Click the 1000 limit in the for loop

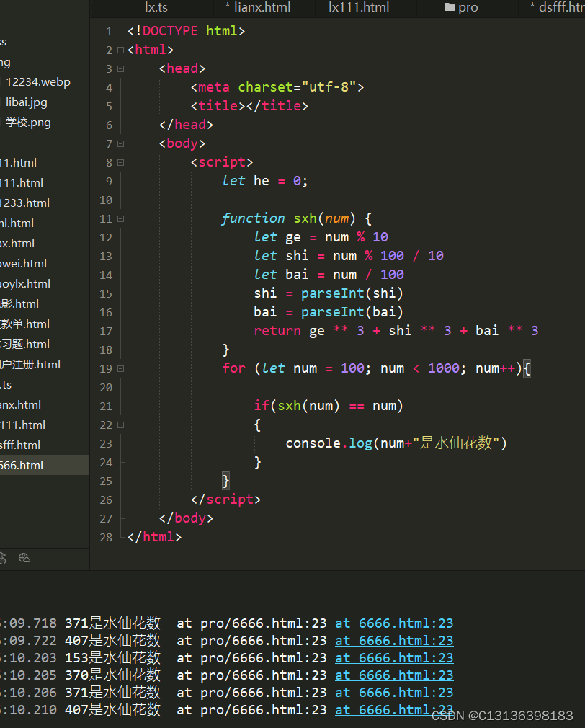click(x=444, y=368)
